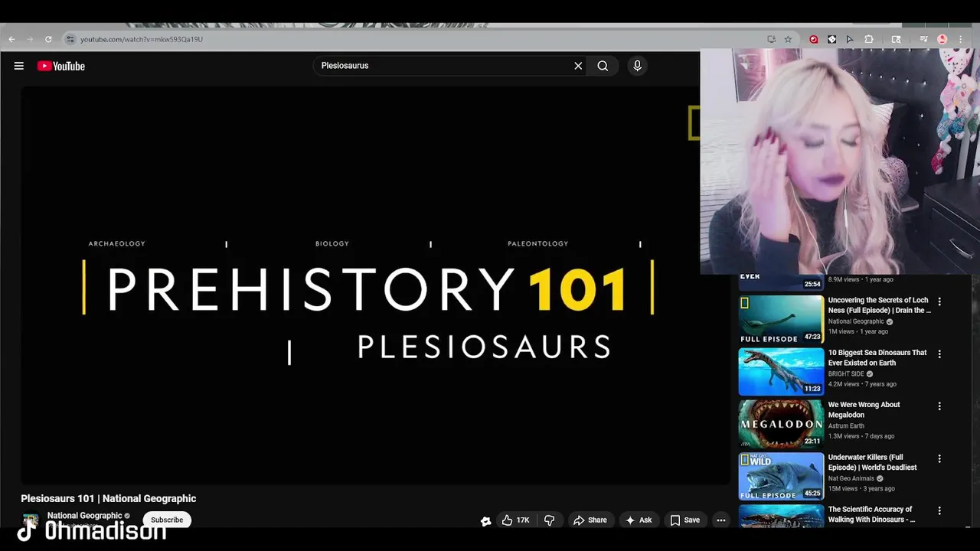
Task: Share this video
Action: [x=590, y=520]
